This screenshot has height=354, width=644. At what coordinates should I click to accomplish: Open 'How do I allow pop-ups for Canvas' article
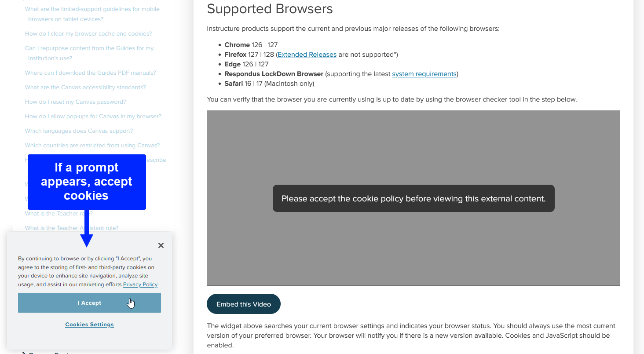click(93, 117)
